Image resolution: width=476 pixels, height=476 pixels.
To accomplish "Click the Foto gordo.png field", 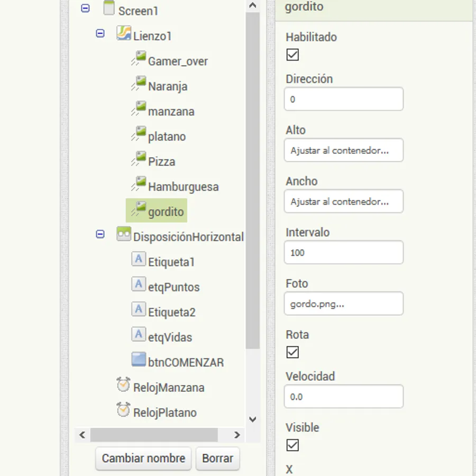I will point(344,304).
